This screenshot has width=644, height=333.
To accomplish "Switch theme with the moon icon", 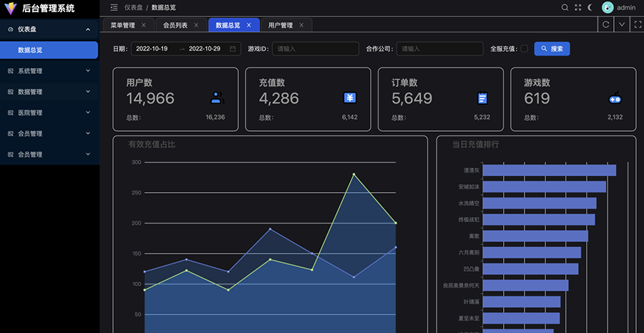I will click(x=590, y=7).
